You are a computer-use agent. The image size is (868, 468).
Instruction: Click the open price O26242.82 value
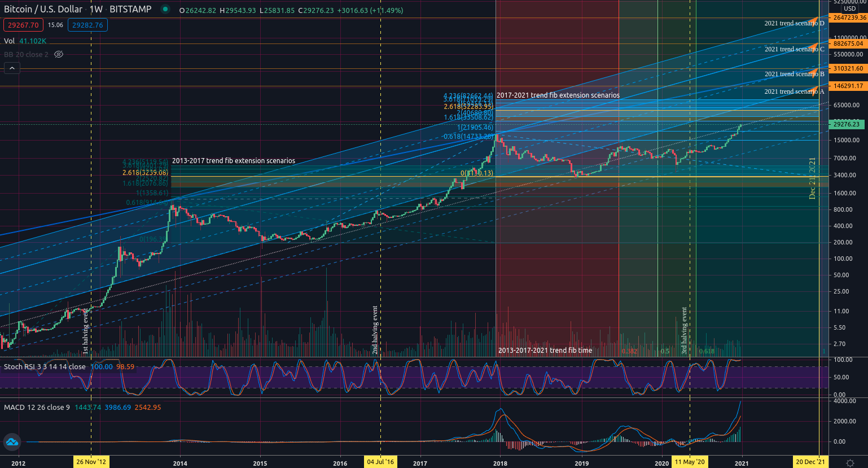click(198, 11)
